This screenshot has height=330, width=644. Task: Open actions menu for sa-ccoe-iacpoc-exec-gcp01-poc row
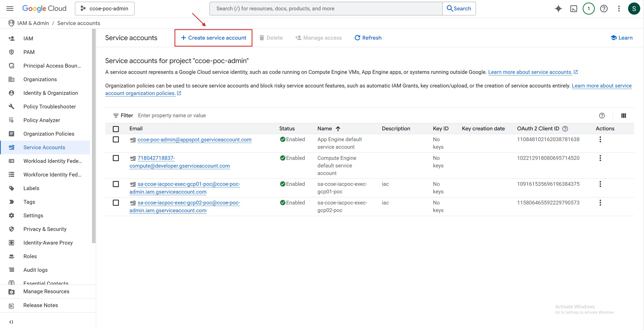(600, 184)
